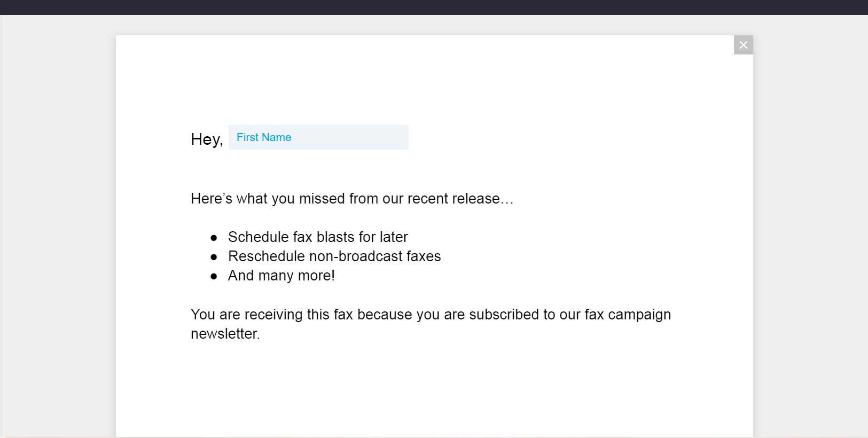Select the "And many more!" text
Screen dimensions: 868x438
(281, 276)
